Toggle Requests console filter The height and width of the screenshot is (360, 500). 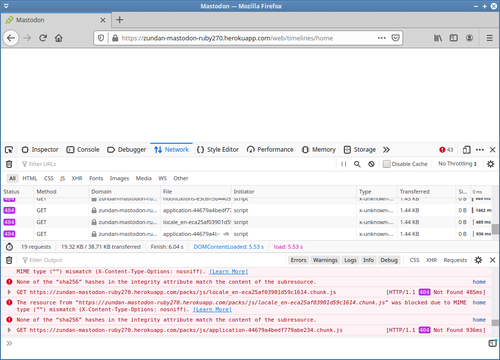point(455,260)
